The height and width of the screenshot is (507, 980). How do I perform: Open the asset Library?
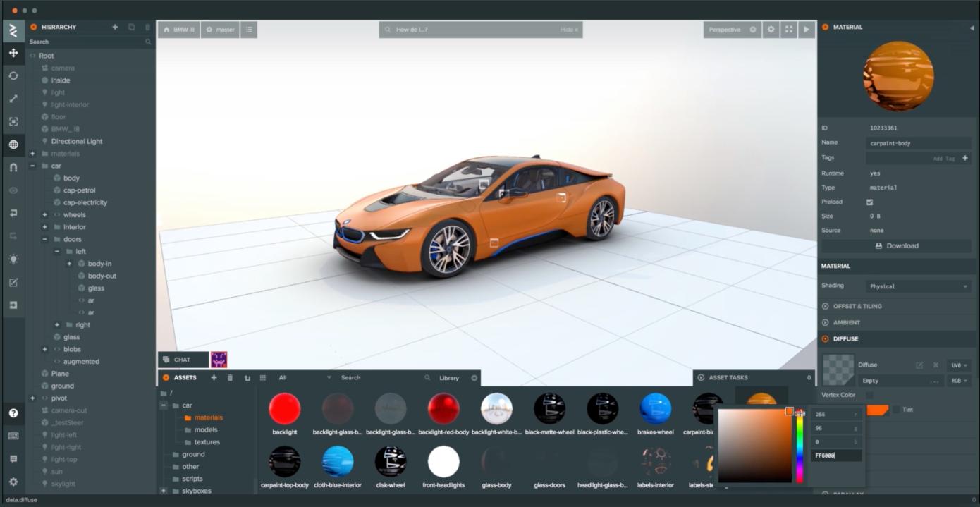(x=448, y=378)
